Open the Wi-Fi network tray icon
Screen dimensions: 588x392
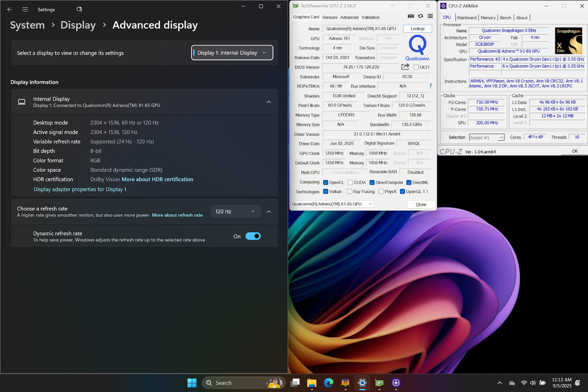point(524,383)
